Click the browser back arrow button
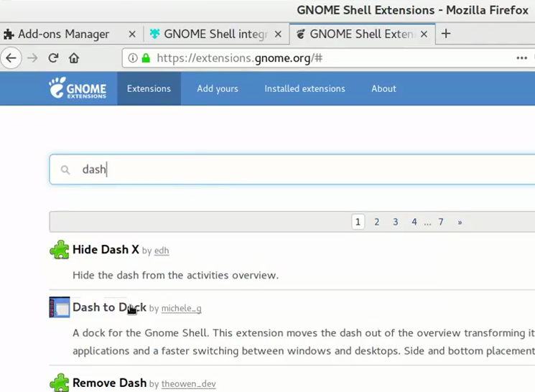535x392 pixels. 11,58
